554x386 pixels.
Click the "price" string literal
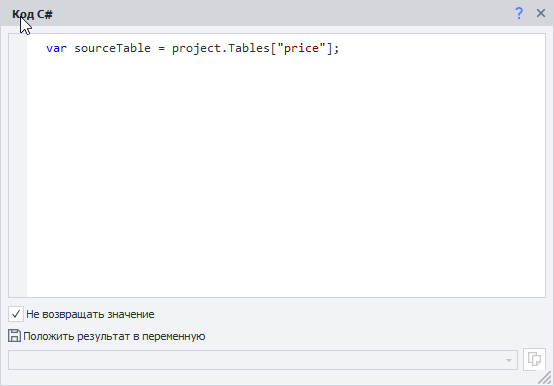301,48
